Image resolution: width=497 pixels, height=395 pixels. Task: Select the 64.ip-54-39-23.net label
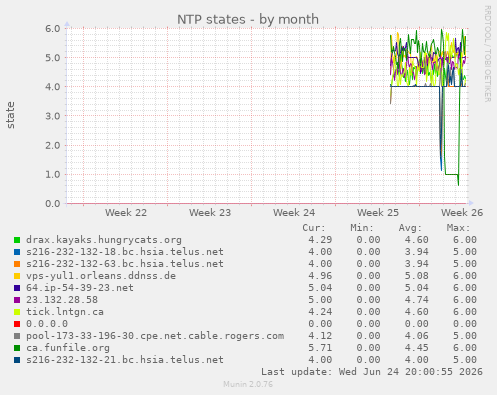pyautogui.click(x=80, y=288)
